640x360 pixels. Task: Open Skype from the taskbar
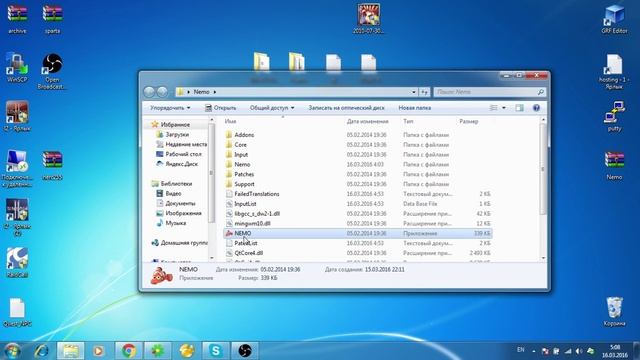pyautogui.click(x=216, y=351)
